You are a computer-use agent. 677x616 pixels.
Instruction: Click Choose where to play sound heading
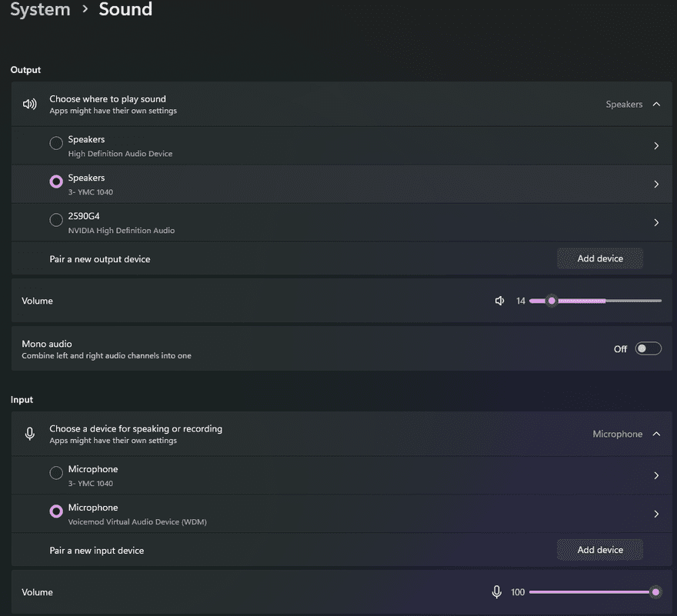[108, 99]
